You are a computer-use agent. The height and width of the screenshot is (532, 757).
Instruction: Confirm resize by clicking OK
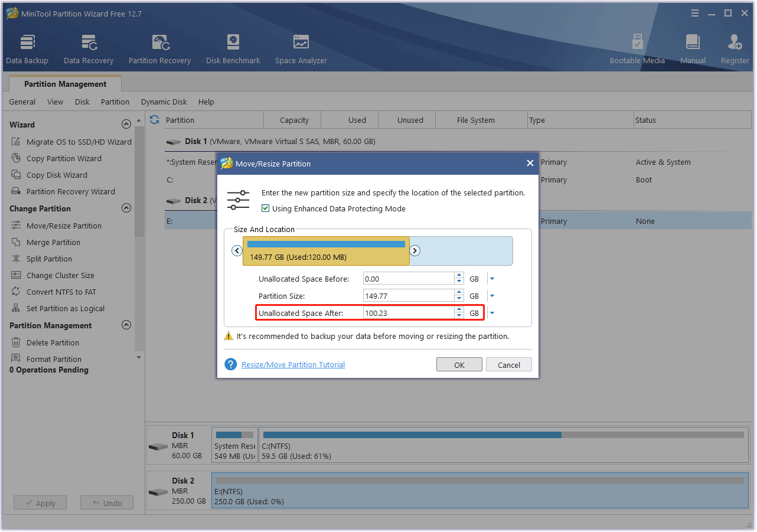[459, 364]
